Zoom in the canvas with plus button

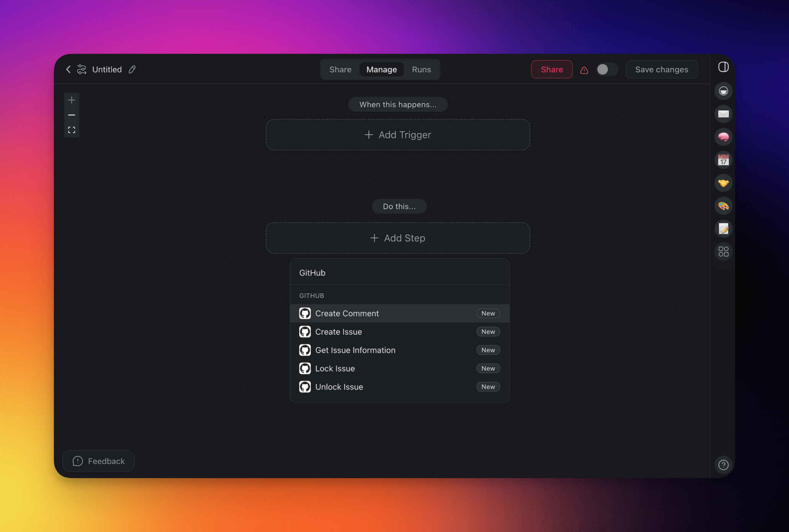tap(72, 100)
